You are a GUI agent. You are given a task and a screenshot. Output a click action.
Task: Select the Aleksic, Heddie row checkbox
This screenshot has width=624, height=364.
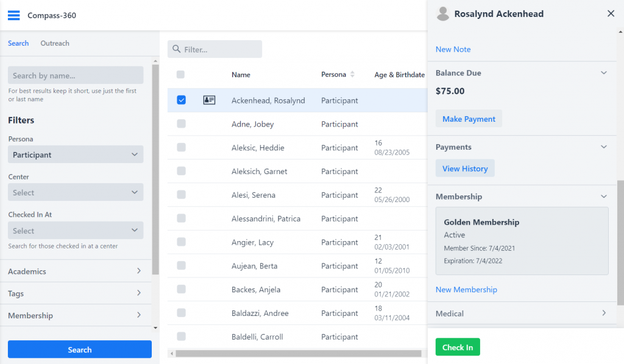pos(181,147)
